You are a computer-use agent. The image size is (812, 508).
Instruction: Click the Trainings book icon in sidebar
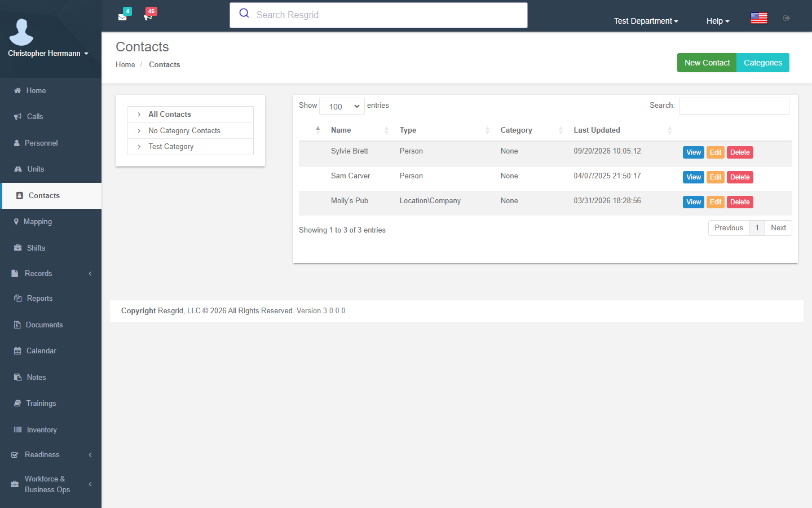[x=17, y=403]
